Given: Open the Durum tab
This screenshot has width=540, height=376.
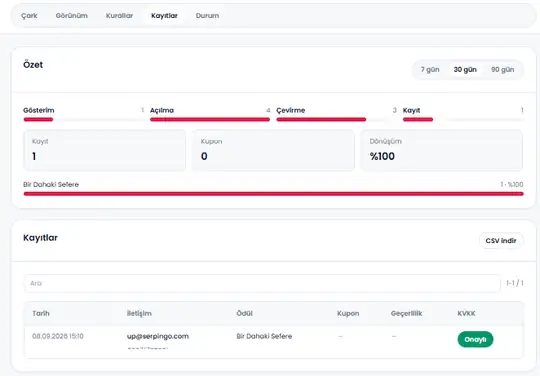Looking at the screenshot, I should 207,16.
